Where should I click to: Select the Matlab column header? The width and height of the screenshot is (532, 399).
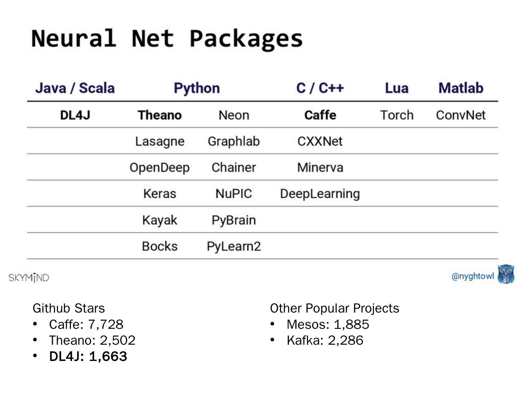click(x=461, y=88)
